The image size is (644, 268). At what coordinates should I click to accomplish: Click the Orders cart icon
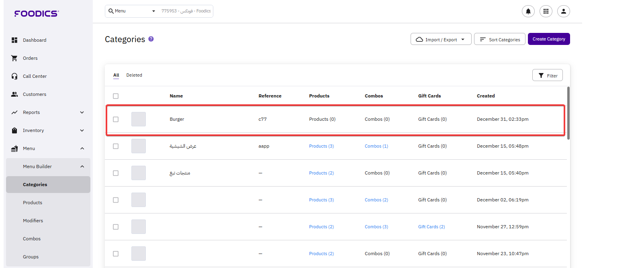[x=14, y=58]
